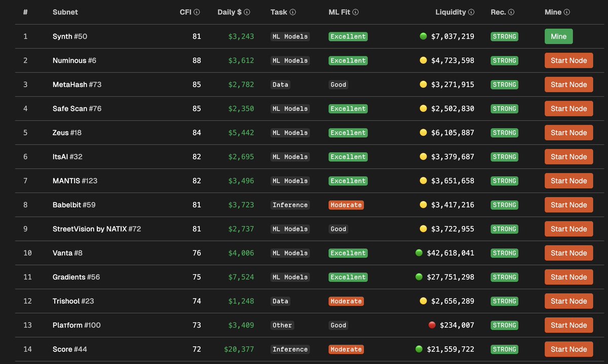Sort by the Liquidity column header
The width and height of the screenshot is (608, 364).
point(450,12)
